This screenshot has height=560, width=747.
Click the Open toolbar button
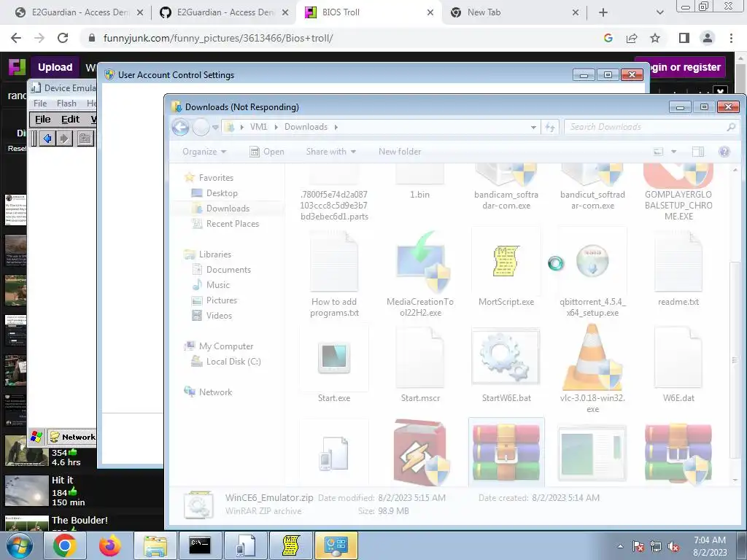[x=267, y=152]
